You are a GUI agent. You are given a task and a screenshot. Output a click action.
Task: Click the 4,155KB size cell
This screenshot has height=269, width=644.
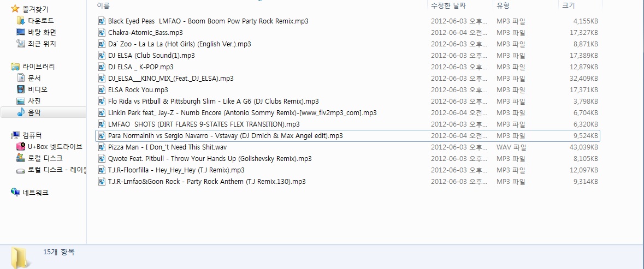click(x=586, y=21)
